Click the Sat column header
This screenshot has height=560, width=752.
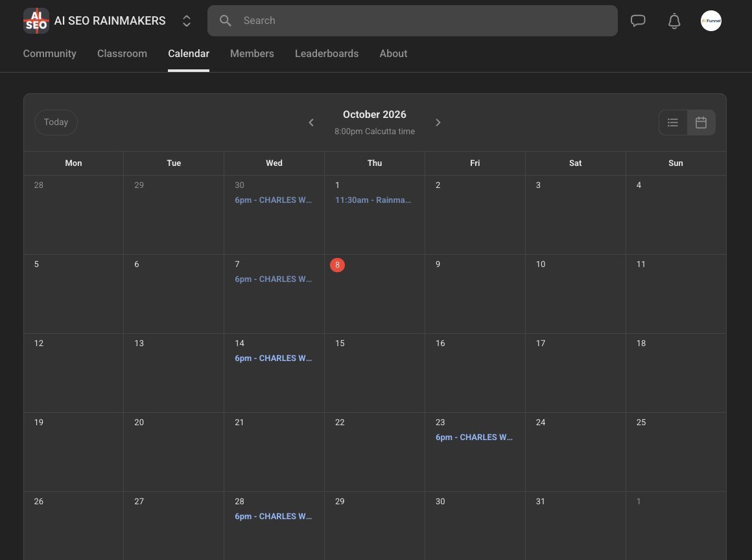[576, 163]
